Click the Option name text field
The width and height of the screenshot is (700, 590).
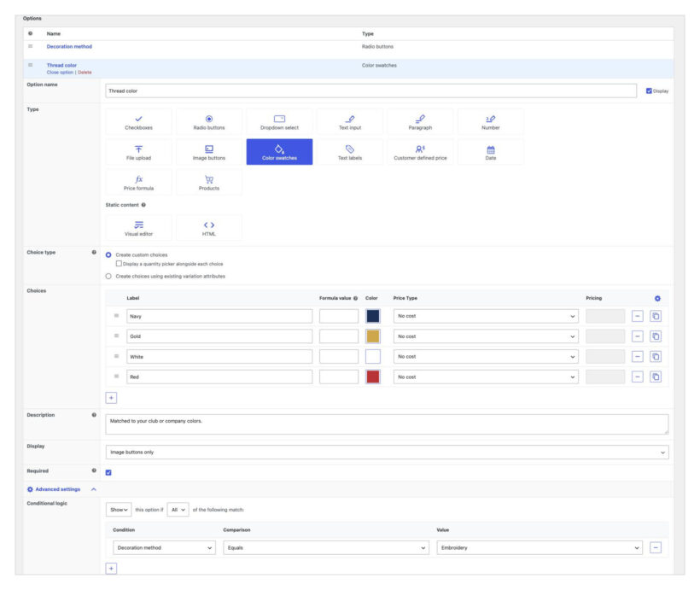[x=371, y=91]
